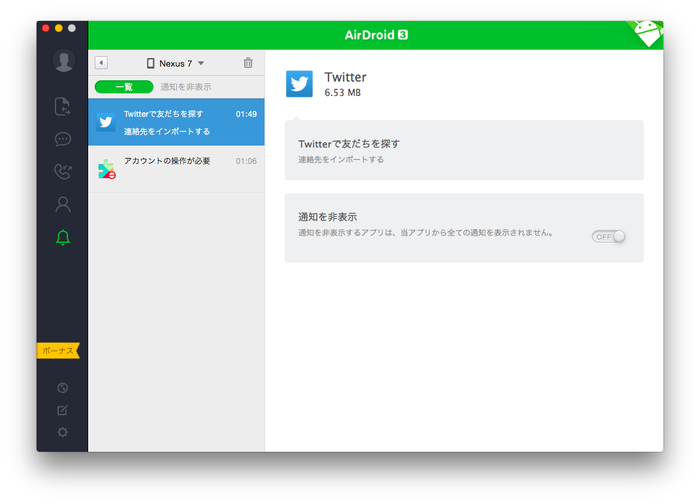The width and height of the screenshot is (700, 504).
Task: Click the AirDroid 3 title
Action: tap(376, 35)
